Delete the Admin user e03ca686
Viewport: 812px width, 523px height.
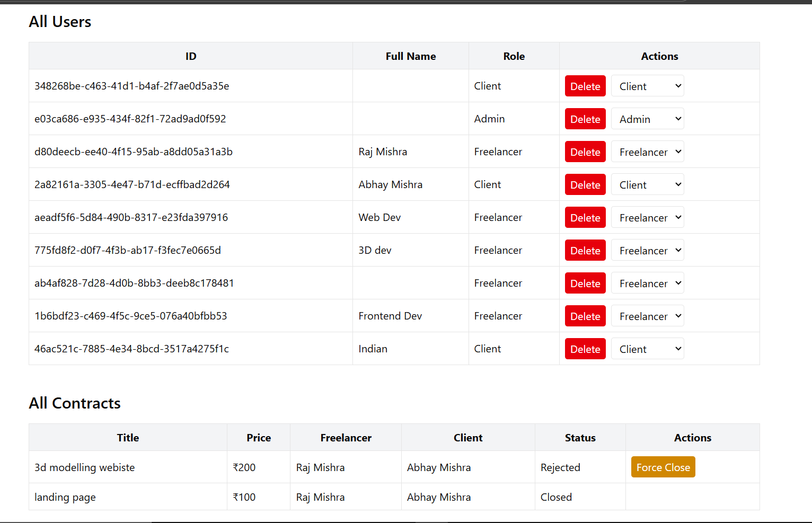point(585,119)
